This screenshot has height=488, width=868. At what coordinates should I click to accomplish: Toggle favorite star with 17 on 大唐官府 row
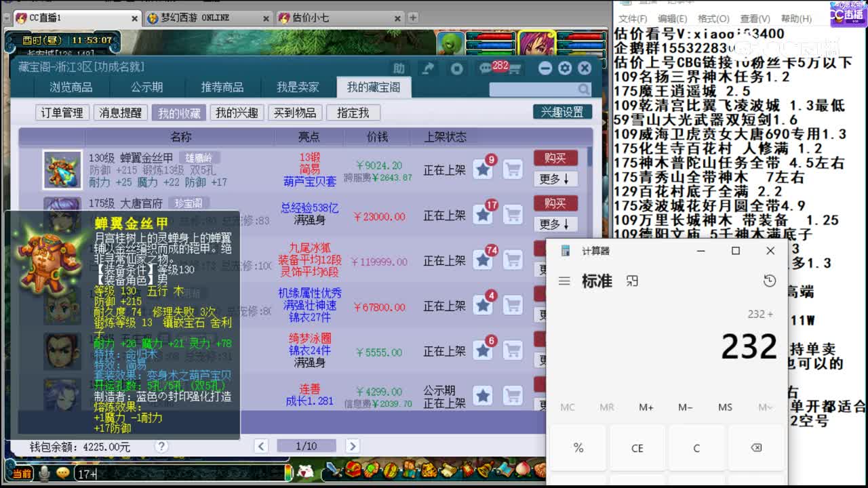(x=483, y=216)
